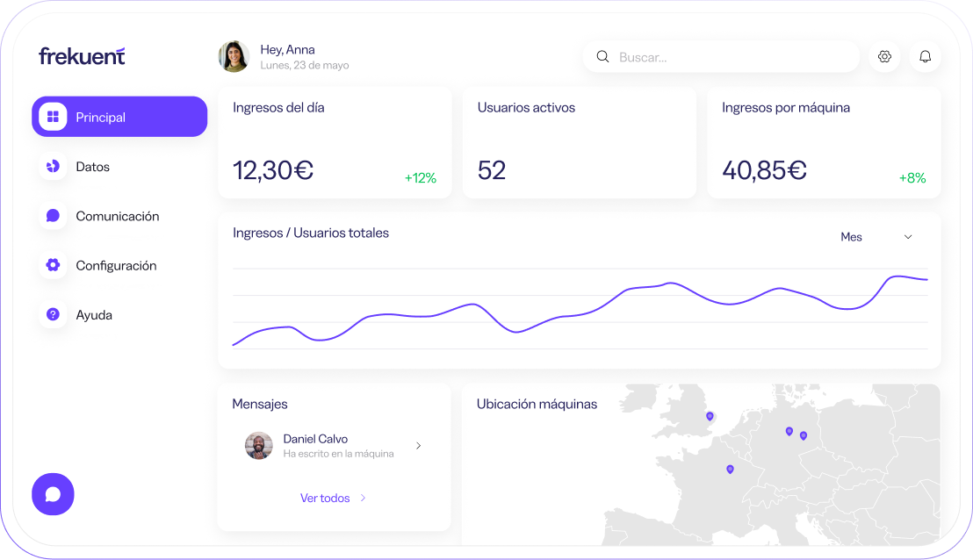The height and width of the screenshot is (560, 973).
Task: Click the search magnifier icon
Action: [x=602, y=56]
